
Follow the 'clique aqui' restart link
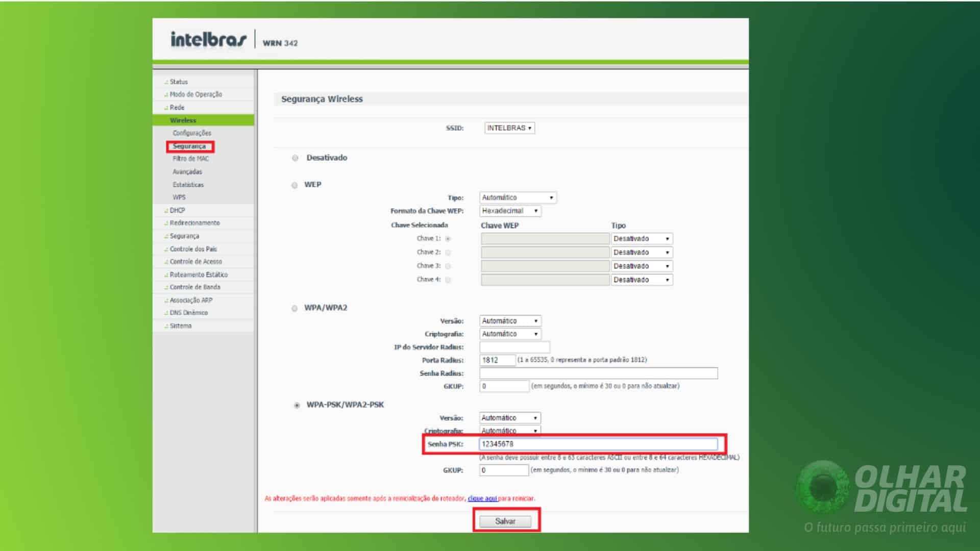[x=482, y=498]
